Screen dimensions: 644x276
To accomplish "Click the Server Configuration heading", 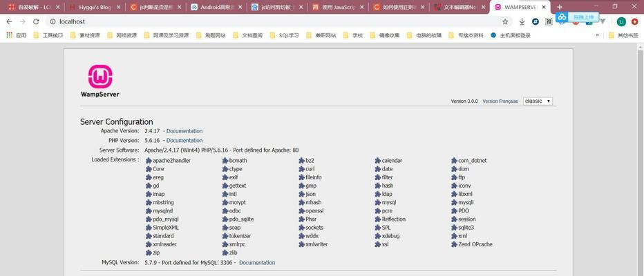I will tap(117, 122).
